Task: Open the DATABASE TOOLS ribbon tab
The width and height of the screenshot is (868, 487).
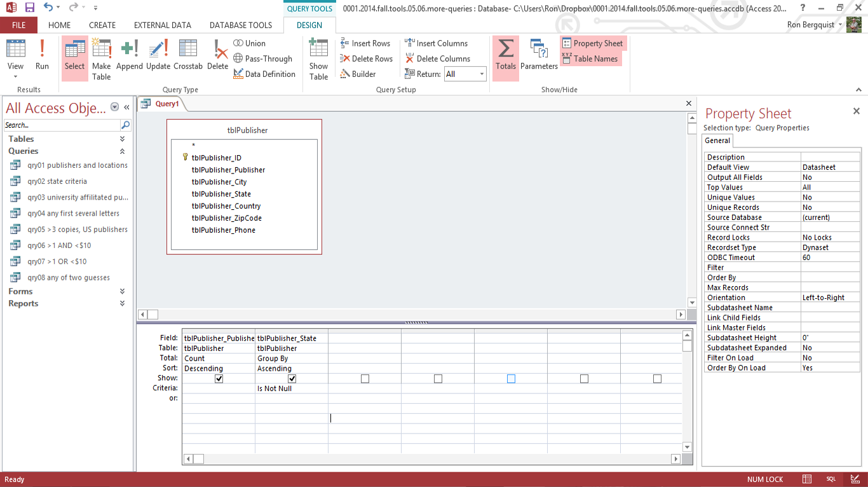Action: coord(241,25)
